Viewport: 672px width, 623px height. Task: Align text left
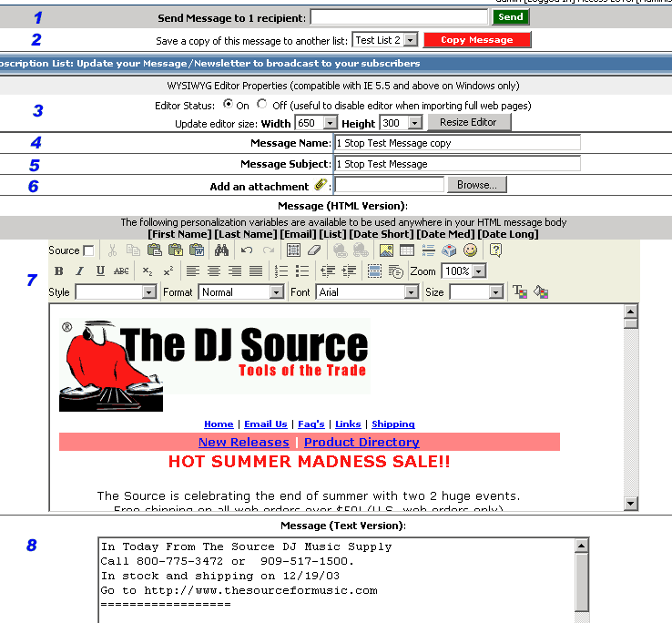[x=193, y=271]
